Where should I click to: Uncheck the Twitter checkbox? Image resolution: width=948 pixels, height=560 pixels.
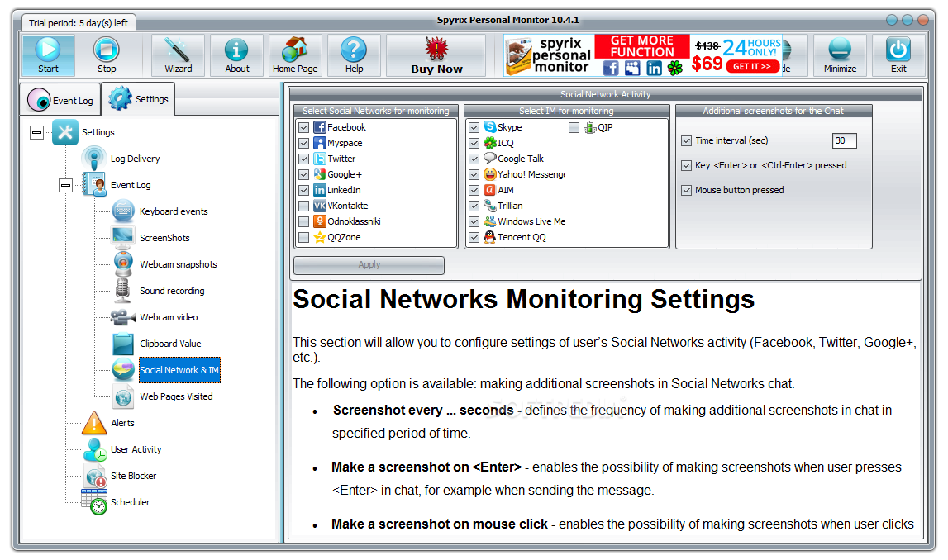(304, 159)
